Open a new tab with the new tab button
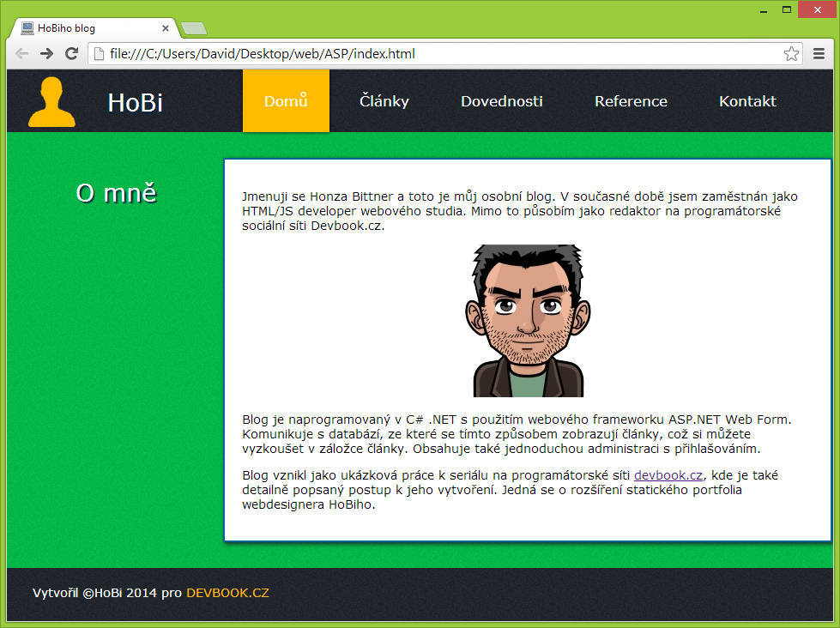Image resolution: width=840 pixels, height=628 pixels. [x=193, y=27]
